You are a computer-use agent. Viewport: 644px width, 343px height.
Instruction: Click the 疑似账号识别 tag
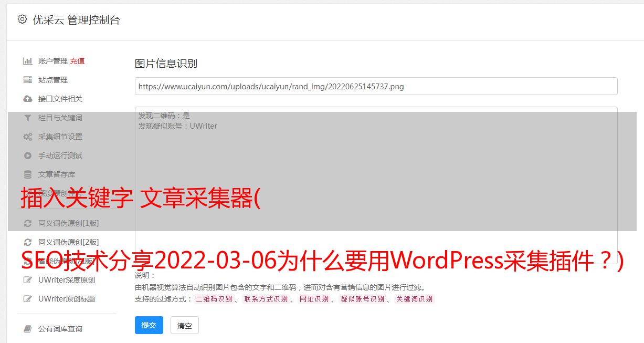tap(362, 299)
